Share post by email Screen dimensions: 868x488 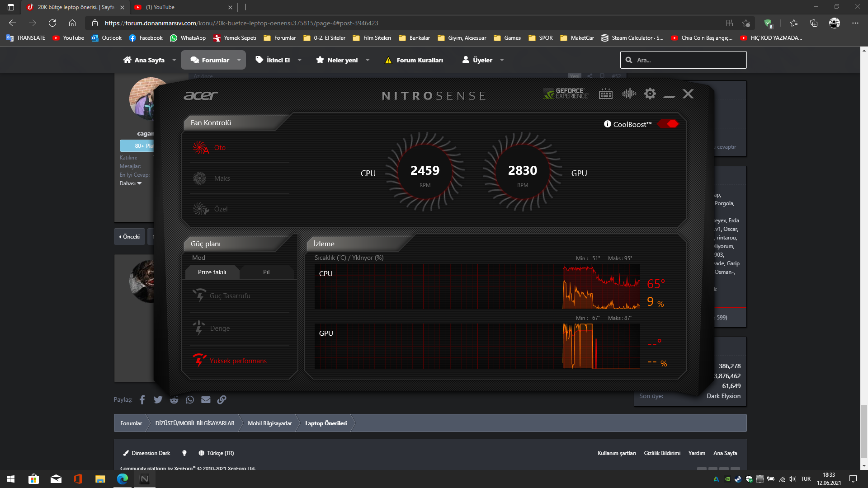click(206, 400)
